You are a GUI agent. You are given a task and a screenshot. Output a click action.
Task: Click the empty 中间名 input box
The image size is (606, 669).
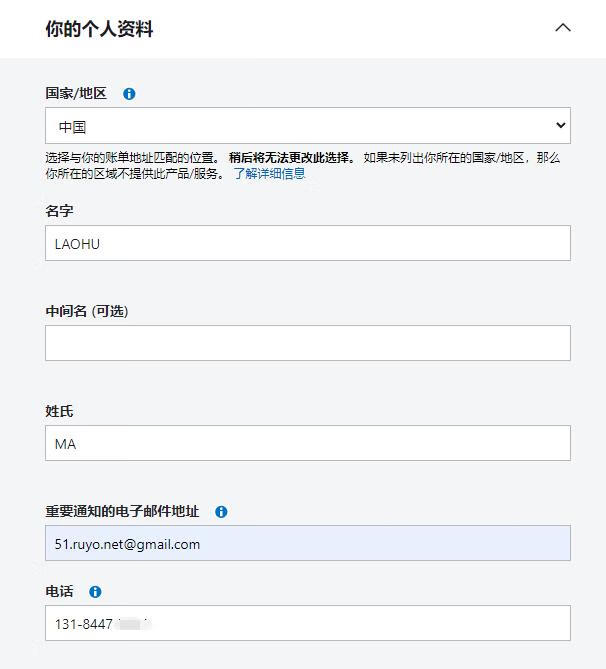coord(307,343)
